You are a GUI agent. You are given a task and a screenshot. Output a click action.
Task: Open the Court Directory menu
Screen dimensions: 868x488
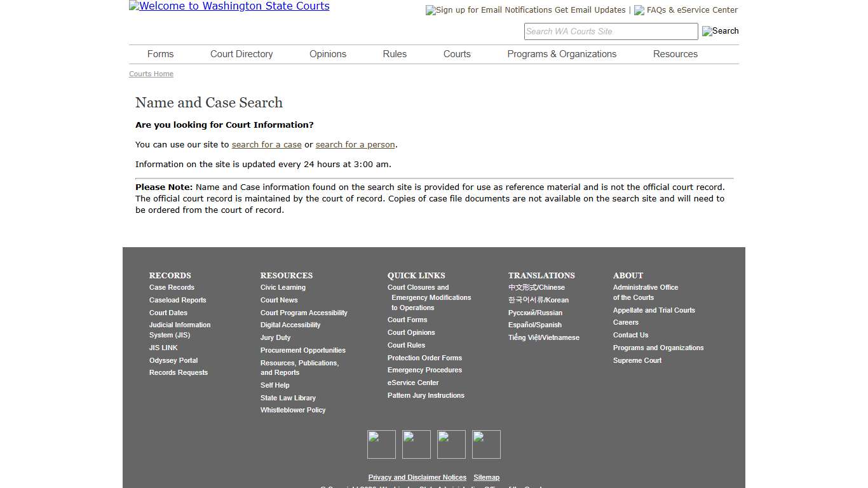coord(241,54)
